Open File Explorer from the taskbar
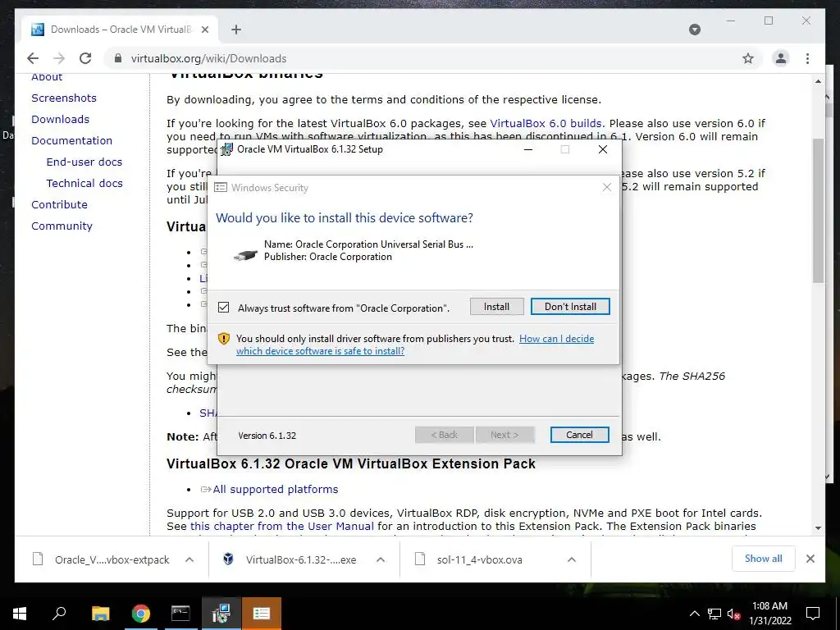Screen dimensions: 840x630 (100, 614)
